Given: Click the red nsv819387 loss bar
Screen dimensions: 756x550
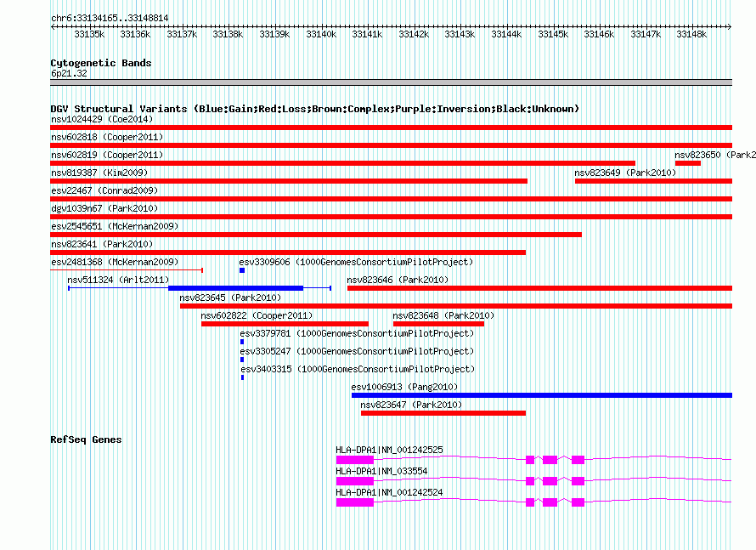Looking at the screenshot, I should (x=289, y=181).
